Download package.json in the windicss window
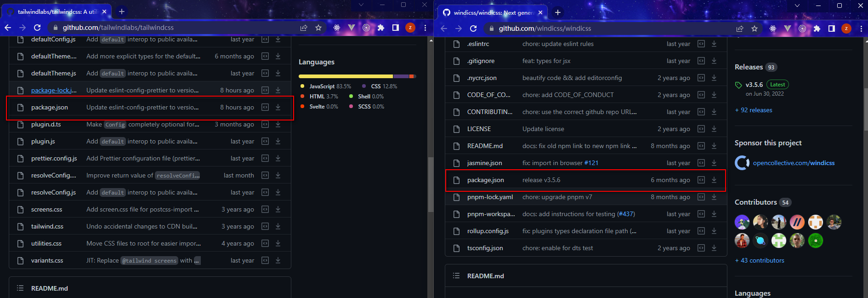This screenshot has height=298, width=868. click(714, 180)
